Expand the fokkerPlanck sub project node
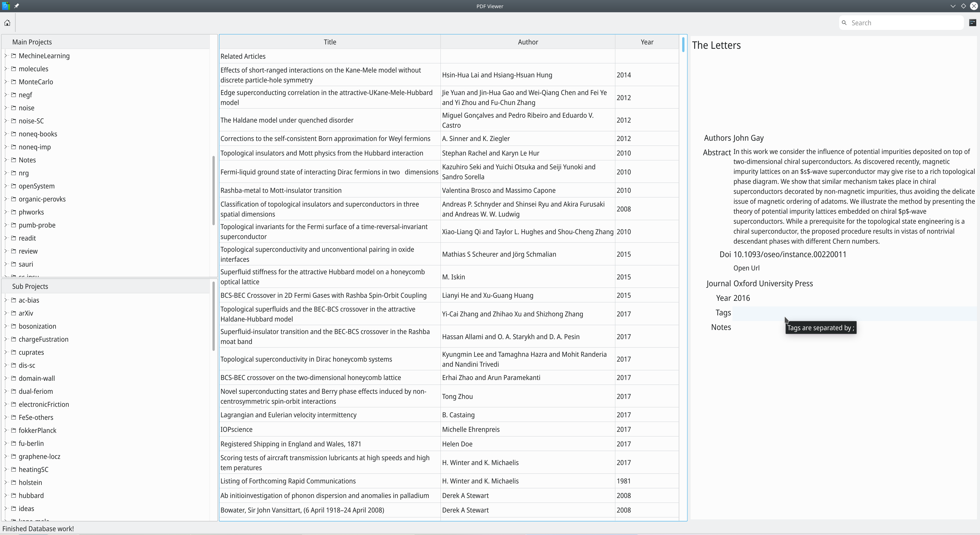Viewport: 980px width, 535px height. tap(6, 430)
